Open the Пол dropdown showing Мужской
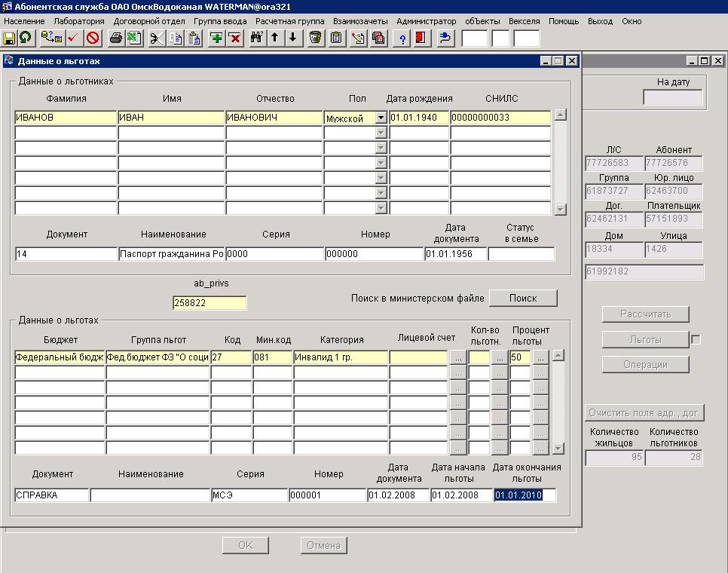 coord(381,118)
